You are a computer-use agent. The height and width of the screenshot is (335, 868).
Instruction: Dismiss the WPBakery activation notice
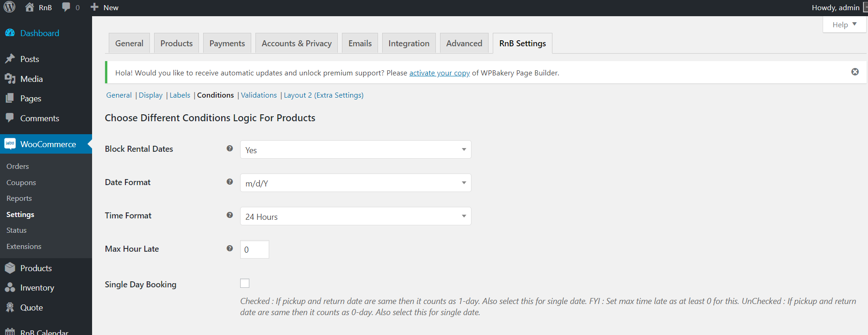(855, 72)
